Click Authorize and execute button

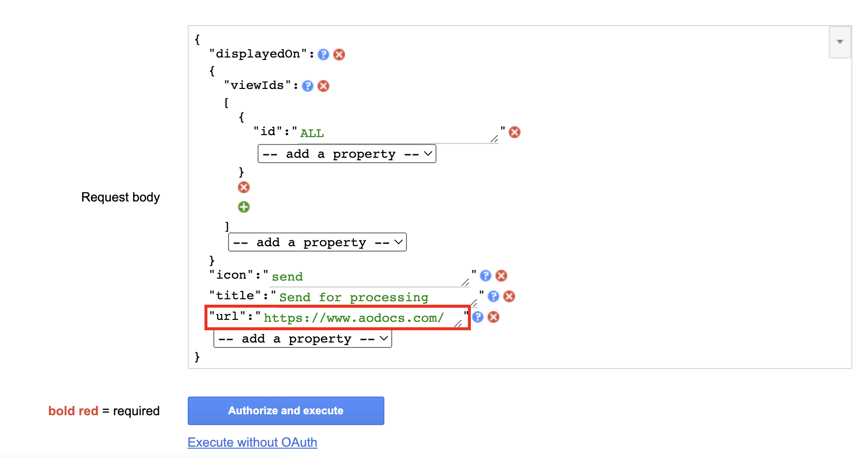286,411
